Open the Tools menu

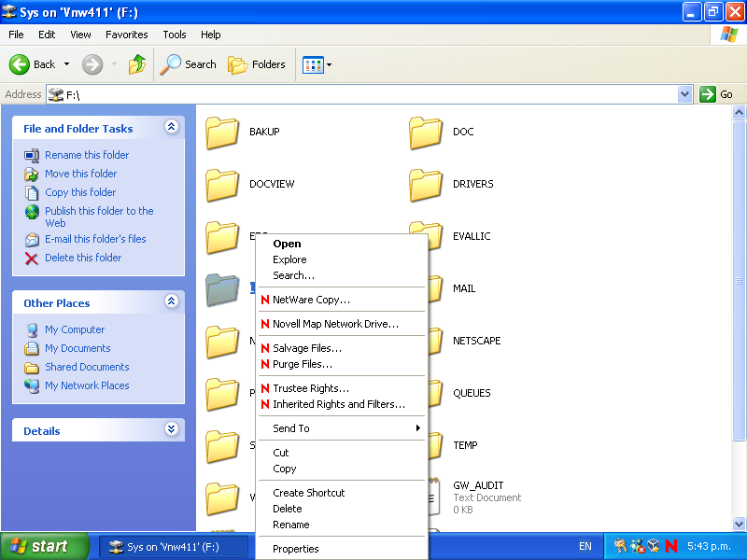tap(175, 35)
